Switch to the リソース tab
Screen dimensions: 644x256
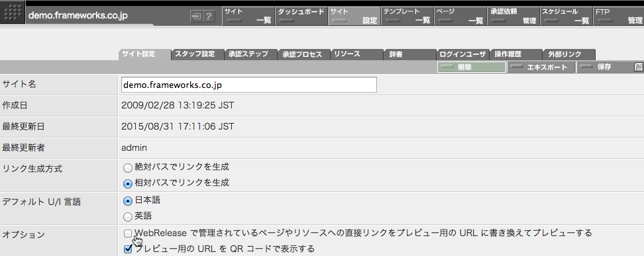(x=356, y=54)
